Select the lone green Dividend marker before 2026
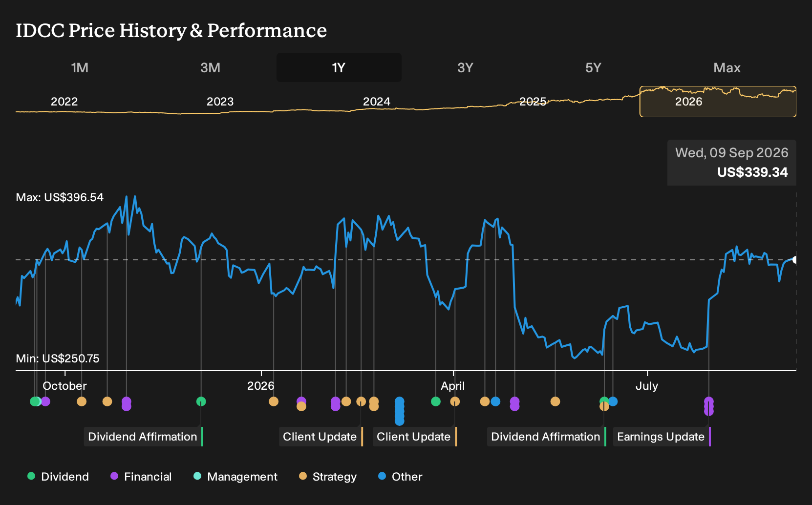Image resolution: width=812 pixels, height=505 pixels. click(x=201, y=401)
